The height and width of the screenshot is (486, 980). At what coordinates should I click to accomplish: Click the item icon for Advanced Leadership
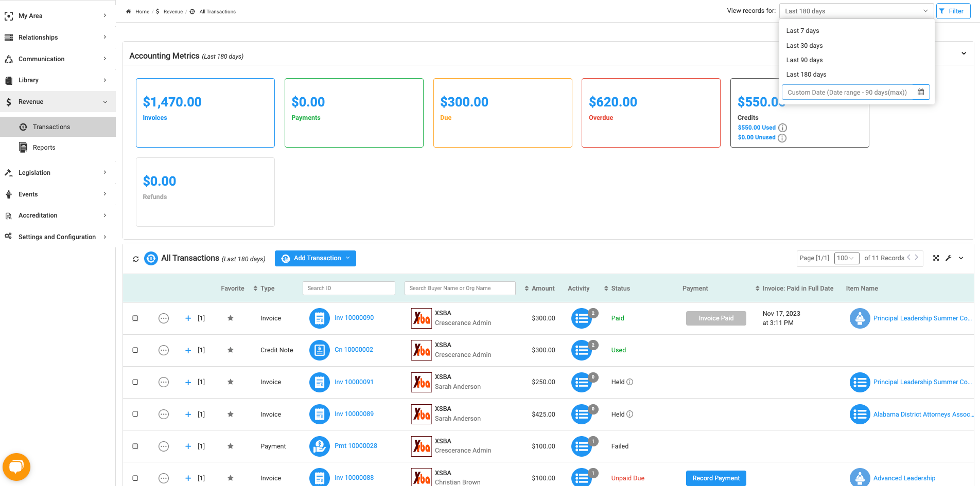[860, 478]
